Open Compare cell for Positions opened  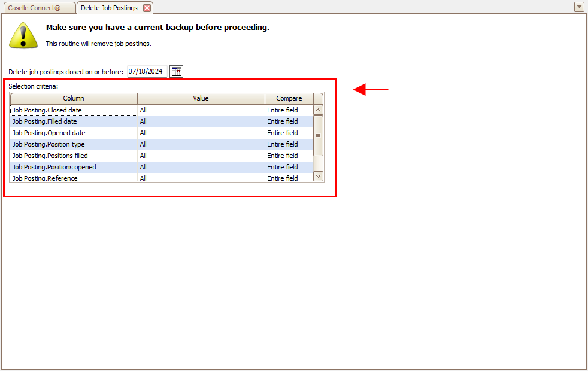point(289,167)
